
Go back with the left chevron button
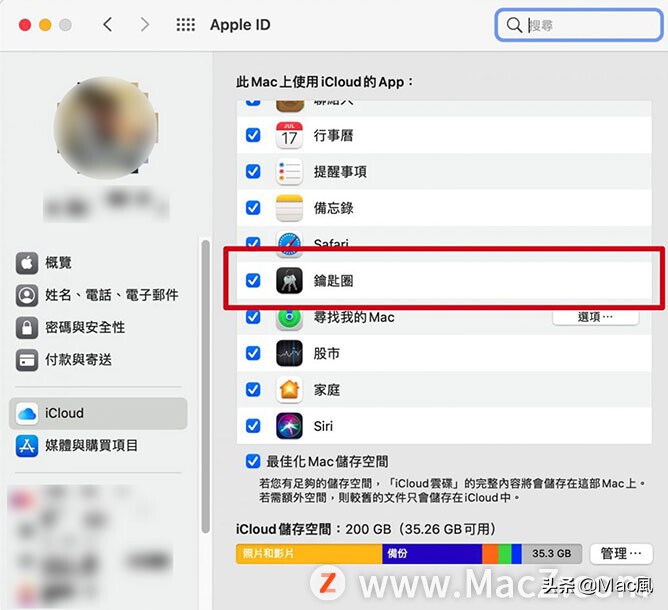pyautogui.click(x=108, y=25)
